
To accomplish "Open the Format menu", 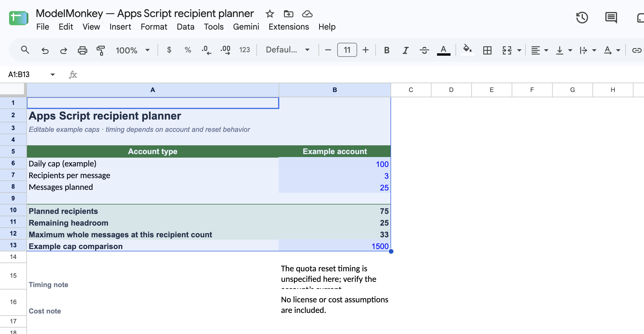I will [154, 27].
